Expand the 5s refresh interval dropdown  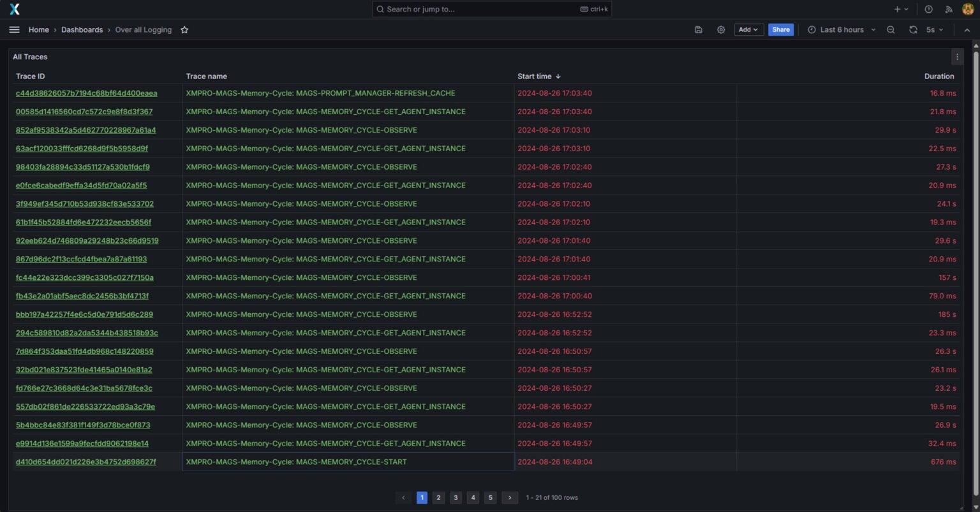[935, 30]
